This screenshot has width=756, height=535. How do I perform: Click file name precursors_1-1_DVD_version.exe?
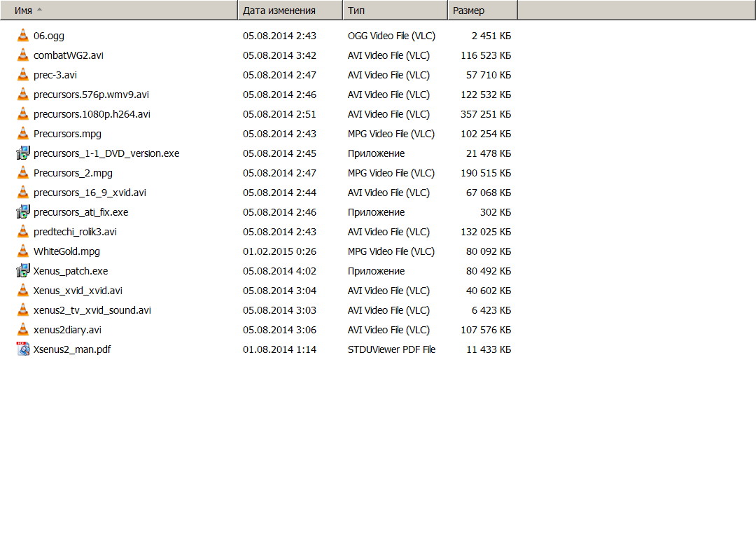click(x=106, y=153)
